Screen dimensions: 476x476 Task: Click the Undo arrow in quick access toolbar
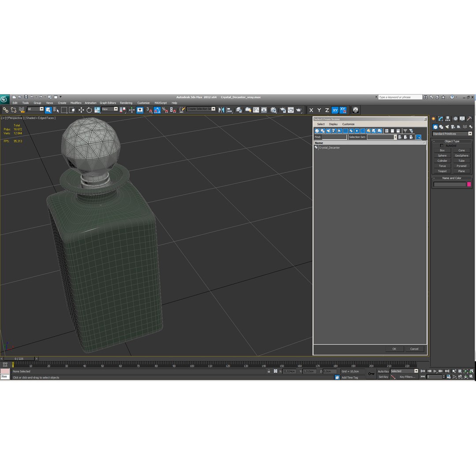tap(32, 97)
